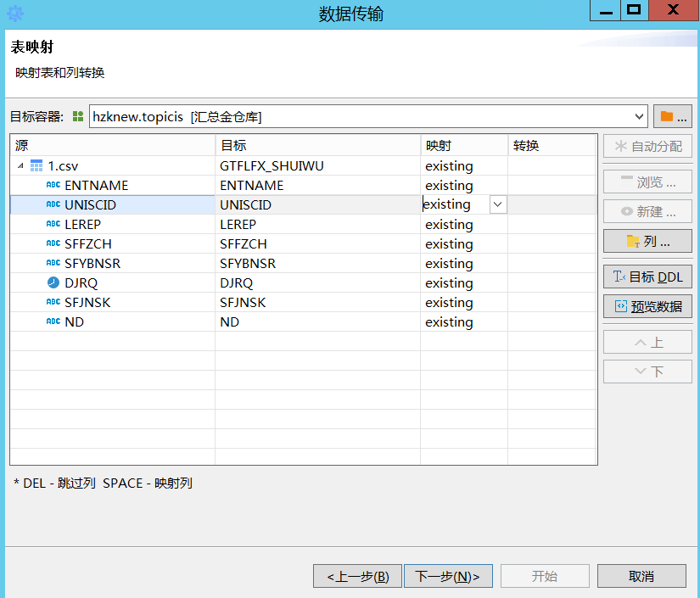Click the 映射 column header
The width and height of the screenshot is (700, 598).
(464, 145)
